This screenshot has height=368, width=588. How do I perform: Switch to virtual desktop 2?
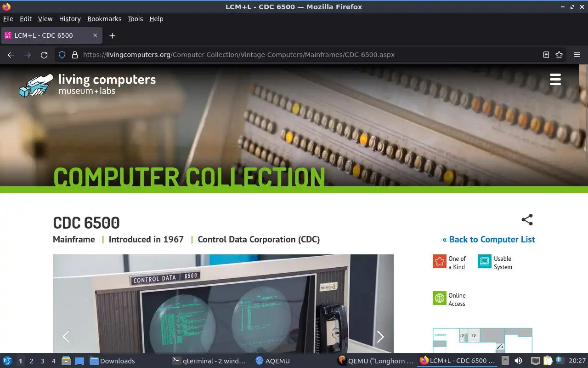(32, 361)
